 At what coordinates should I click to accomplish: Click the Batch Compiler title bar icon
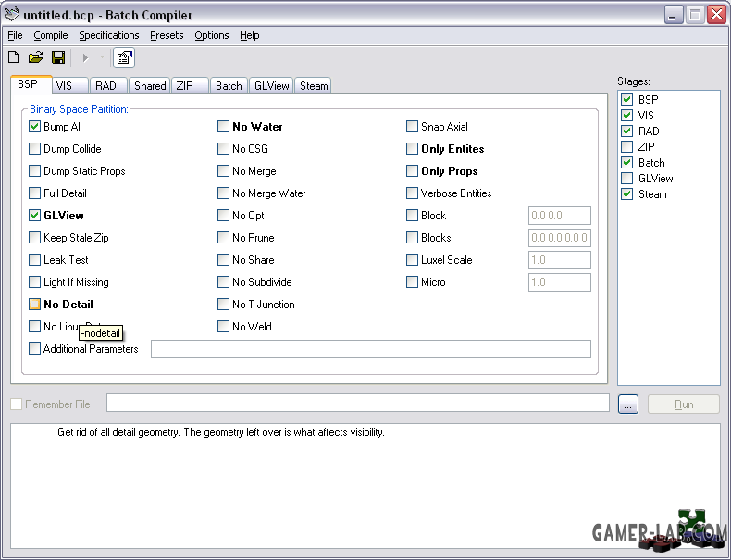12,15
